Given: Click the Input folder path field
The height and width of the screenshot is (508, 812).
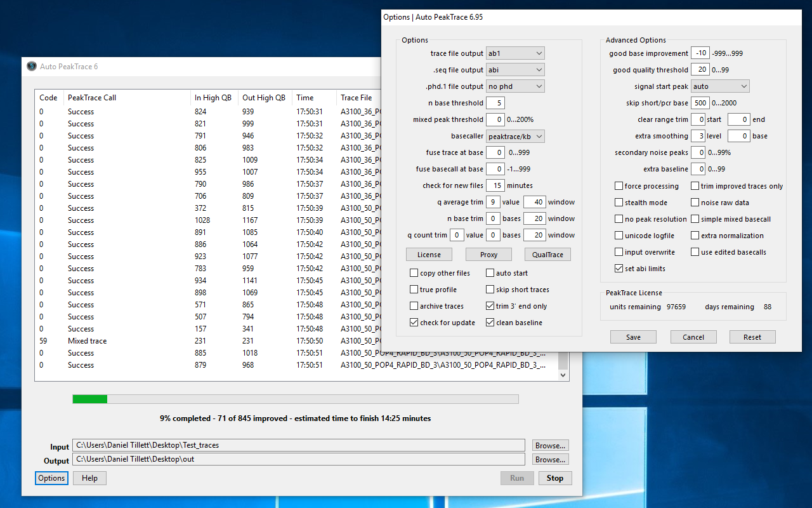Looking at the screenshot, I should pyautogui.click(x=299, y=445).
